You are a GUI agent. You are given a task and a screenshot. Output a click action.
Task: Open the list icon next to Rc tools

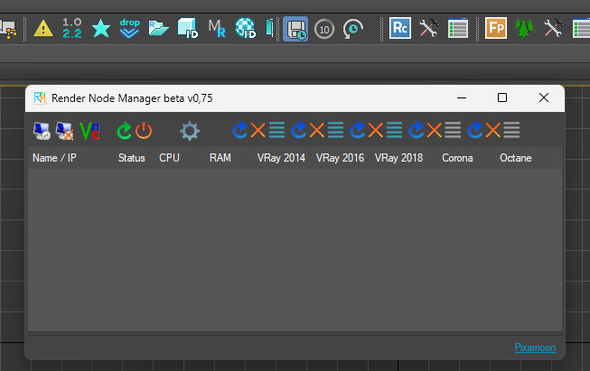(x=458, y=28)
